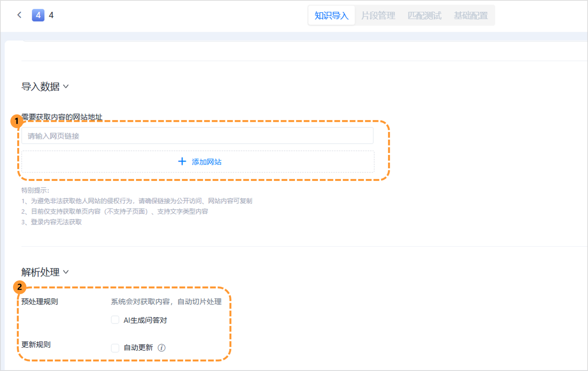Switch to the 知识导入 tab

coord(331,16)
